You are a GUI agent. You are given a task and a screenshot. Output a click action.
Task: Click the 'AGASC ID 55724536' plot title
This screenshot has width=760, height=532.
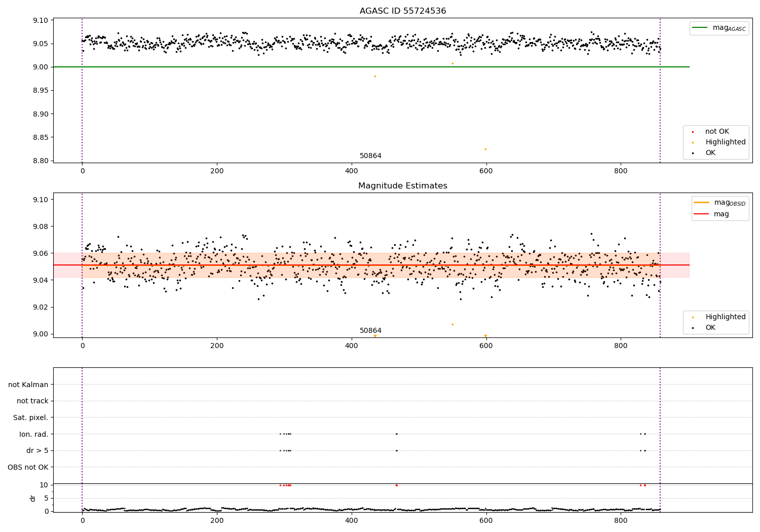click(x=403, y=11)
